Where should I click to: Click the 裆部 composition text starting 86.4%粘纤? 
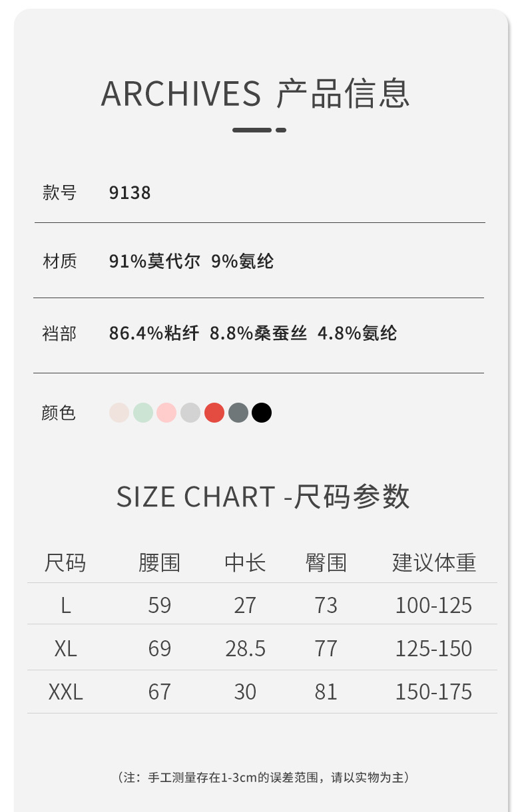[253, 333]
